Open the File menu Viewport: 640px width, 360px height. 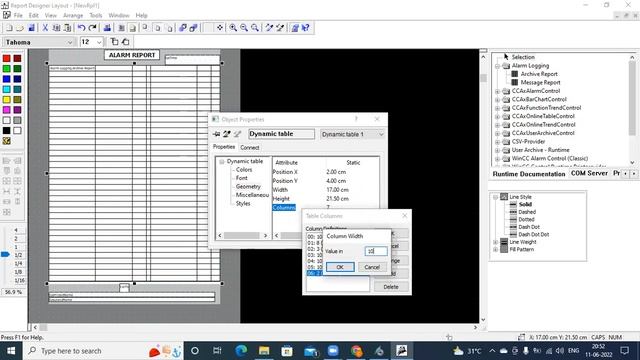click(18, 15)
